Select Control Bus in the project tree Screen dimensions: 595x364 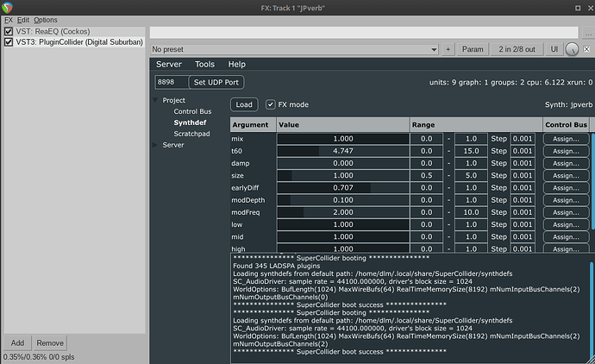192,111
